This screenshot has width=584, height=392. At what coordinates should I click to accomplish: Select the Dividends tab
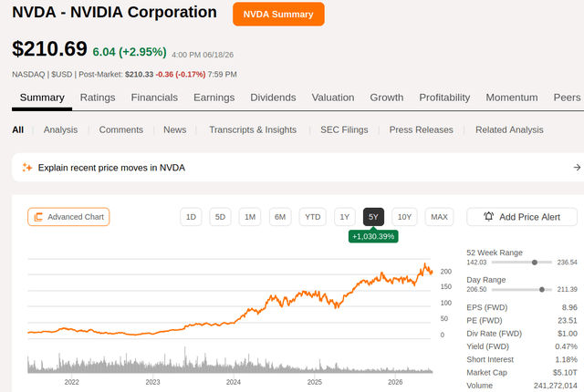pyautogui.click(x=273, y=98)
